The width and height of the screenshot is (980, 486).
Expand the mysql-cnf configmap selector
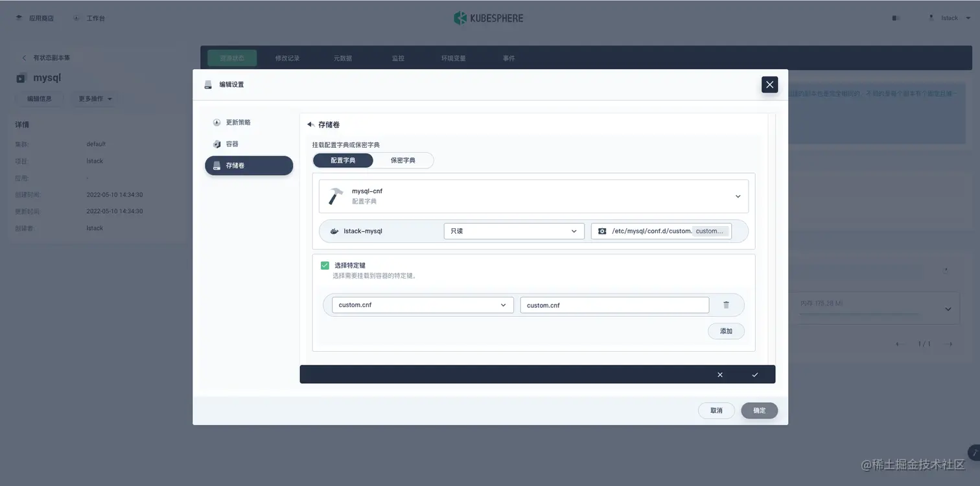click(533, 196)
